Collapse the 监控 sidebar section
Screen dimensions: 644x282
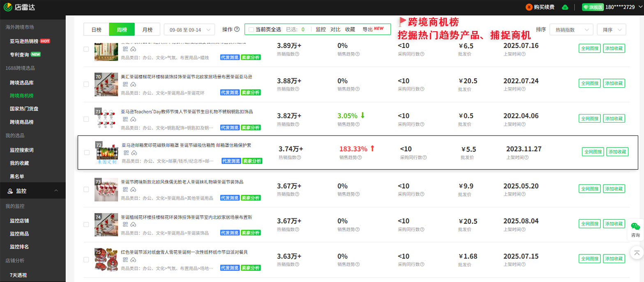[56, 191]
